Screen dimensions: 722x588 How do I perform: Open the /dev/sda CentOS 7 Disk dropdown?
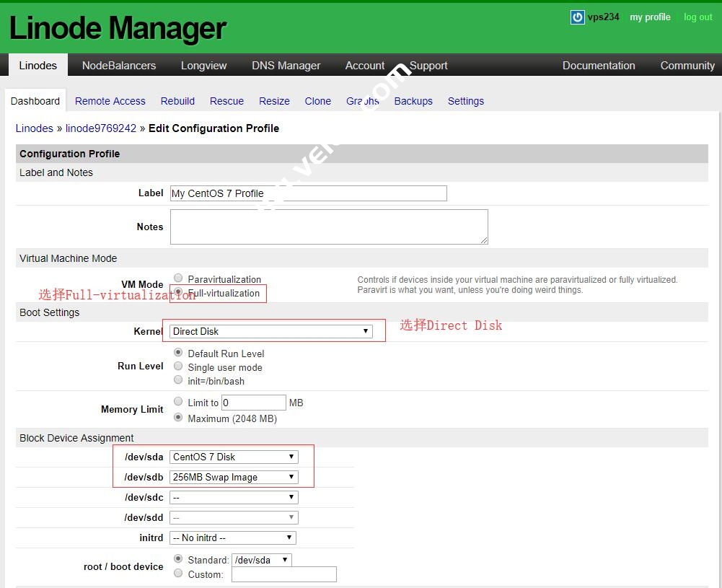(x=233, y=456)
